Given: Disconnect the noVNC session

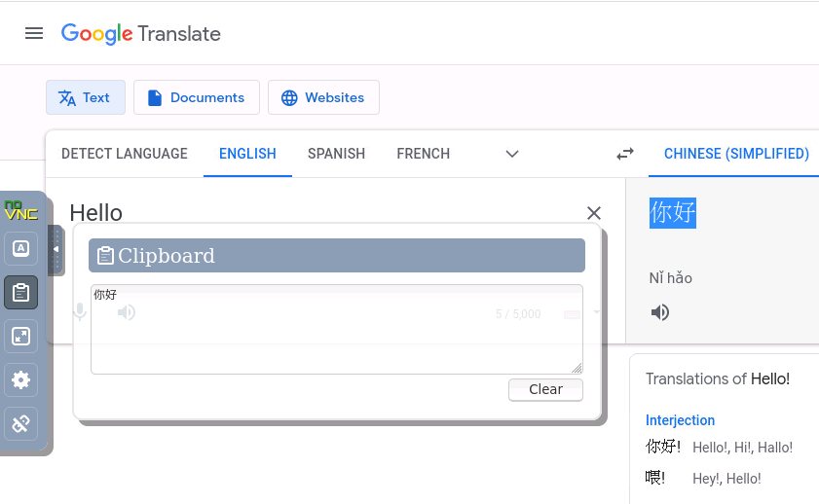Looking at the screenshot, I should pyautogui.click(x=20, y=423).
